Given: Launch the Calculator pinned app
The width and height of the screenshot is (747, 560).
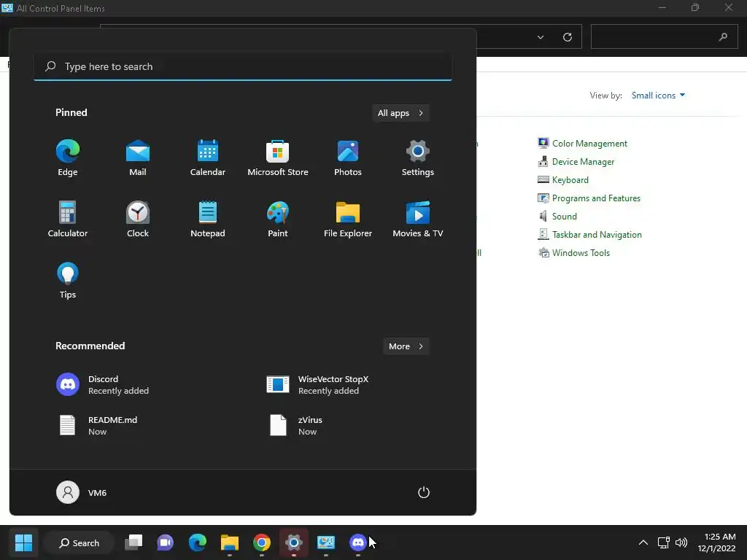Looking at the screenshot, I should point(68,219).
